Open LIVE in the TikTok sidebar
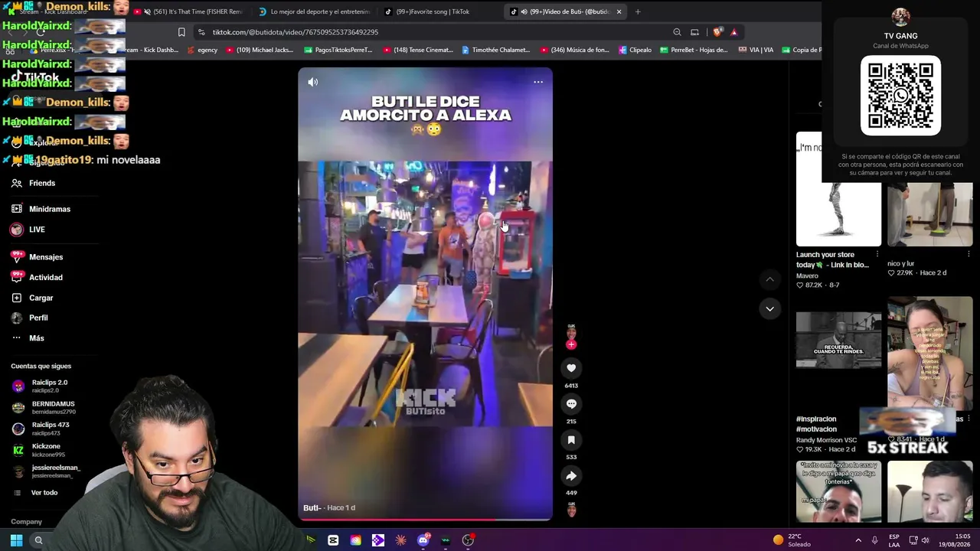 pyautogui.click(x=37, y=230)
